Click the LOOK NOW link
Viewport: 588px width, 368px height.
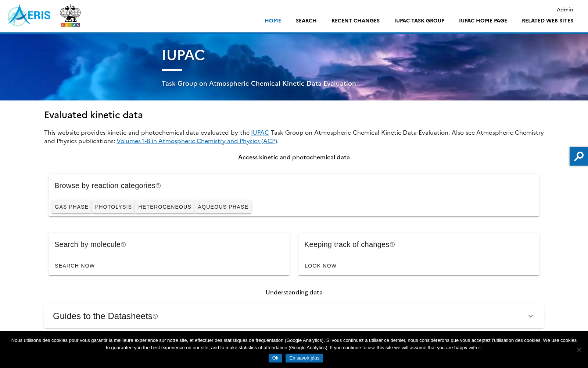pyautogui.click(x=320, y=266)
